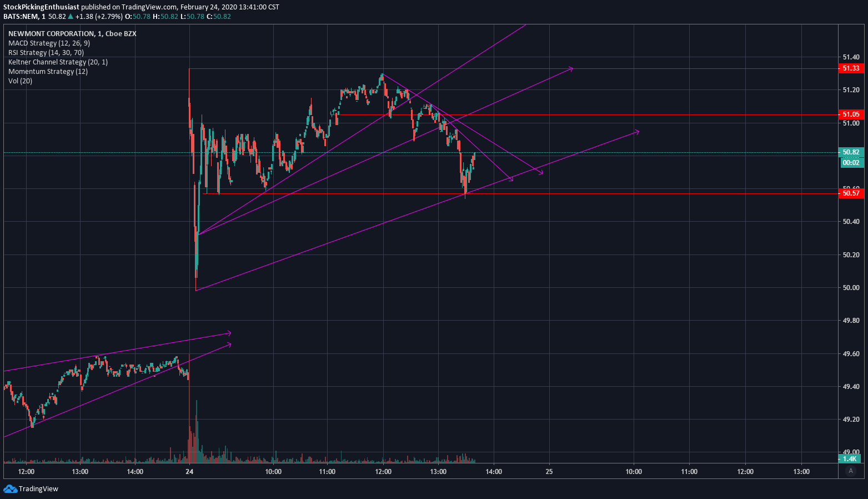Click the 51.20 price axis label
This screenshot has width=868, height=499.
click(851, 90)
